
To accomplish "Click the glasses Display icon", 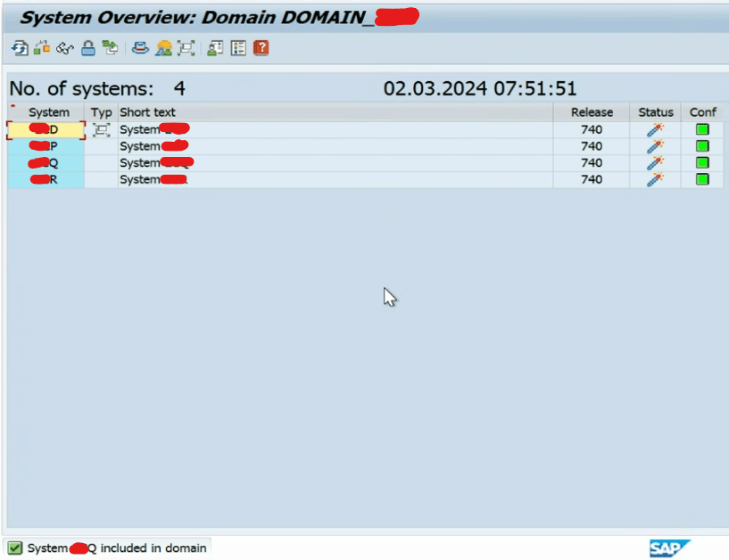I will [x=64, y=48].
